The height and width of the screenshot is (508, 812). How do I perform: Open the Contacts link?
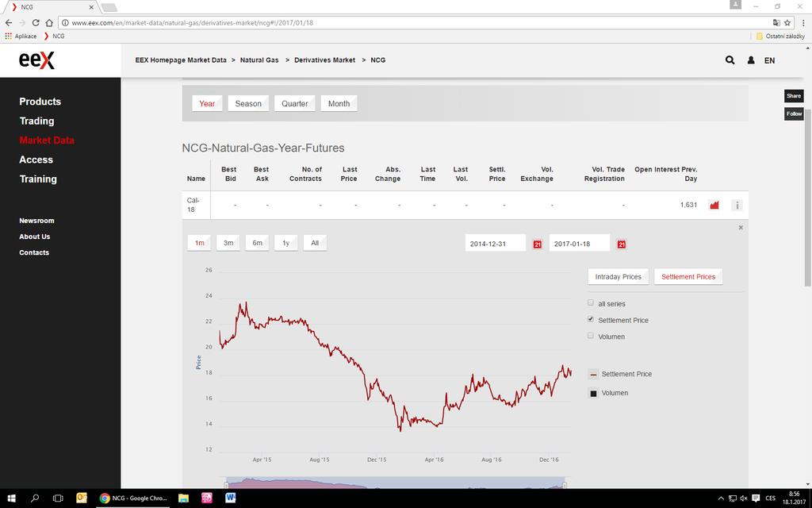(x=34, y=252)
